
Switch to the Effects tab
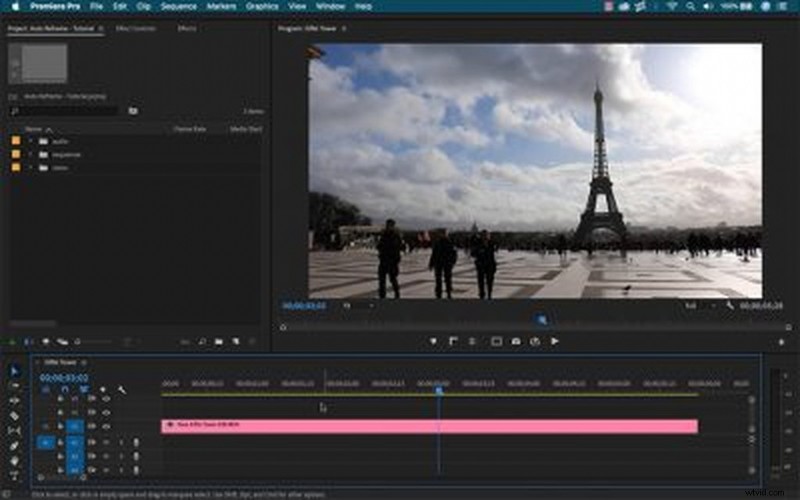click(187, 29)
